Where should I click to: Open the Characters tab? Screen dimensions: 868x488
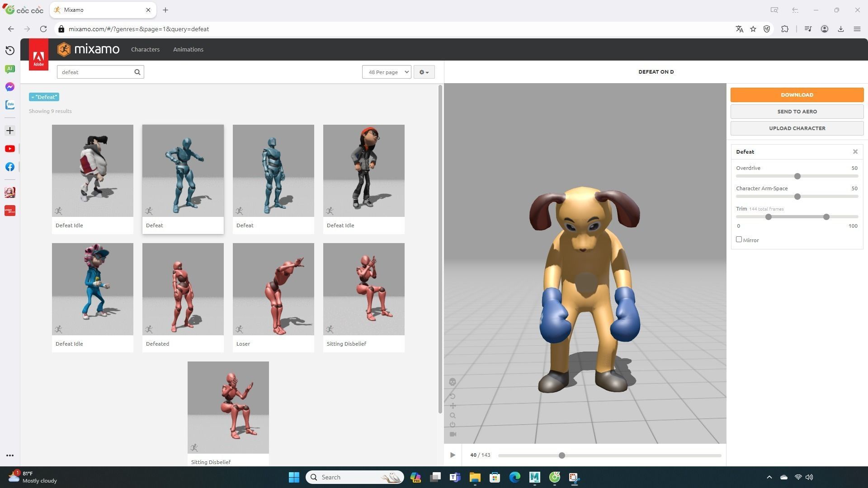(x=145, y=49)
